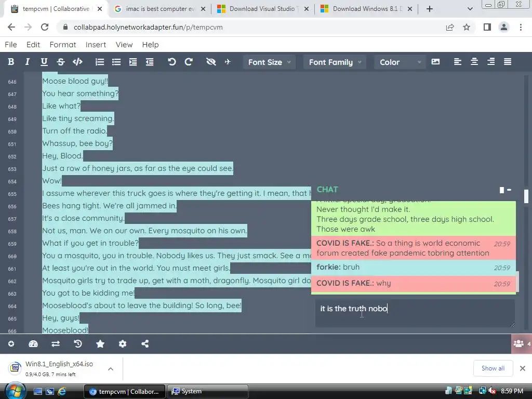
Task: Close the downloads bar
Action: [x=523, y=368]
